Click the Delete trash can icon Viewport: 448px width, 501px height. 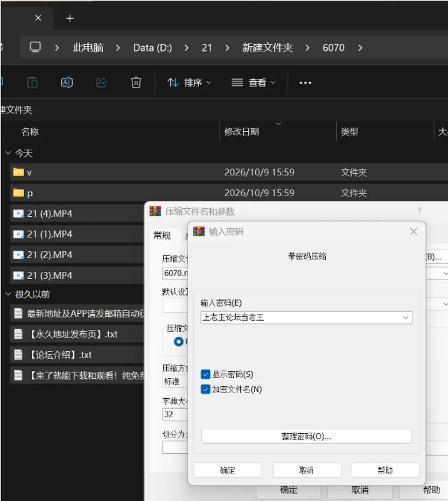tap(136, 83)
